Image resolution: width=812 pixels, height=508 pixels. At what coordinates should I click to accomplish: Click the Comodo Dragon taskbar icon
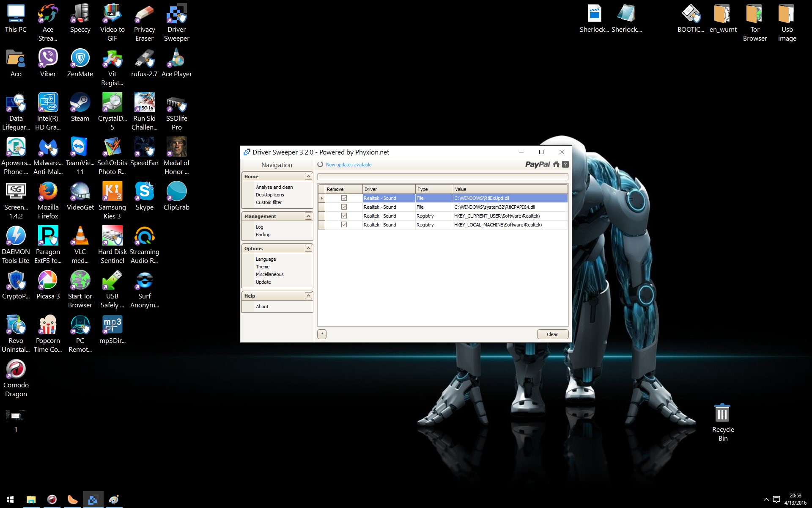pyautogui.click(x=52, y=500)
